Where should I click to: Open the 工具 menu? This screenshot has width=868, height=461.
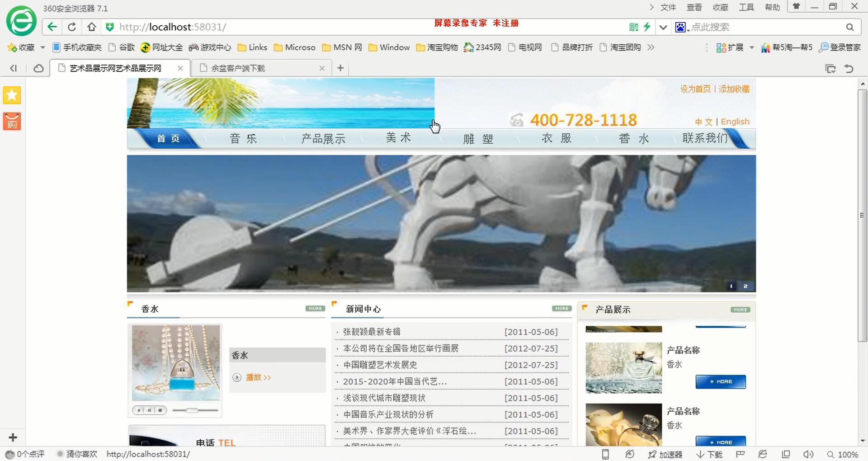point(746,7)
